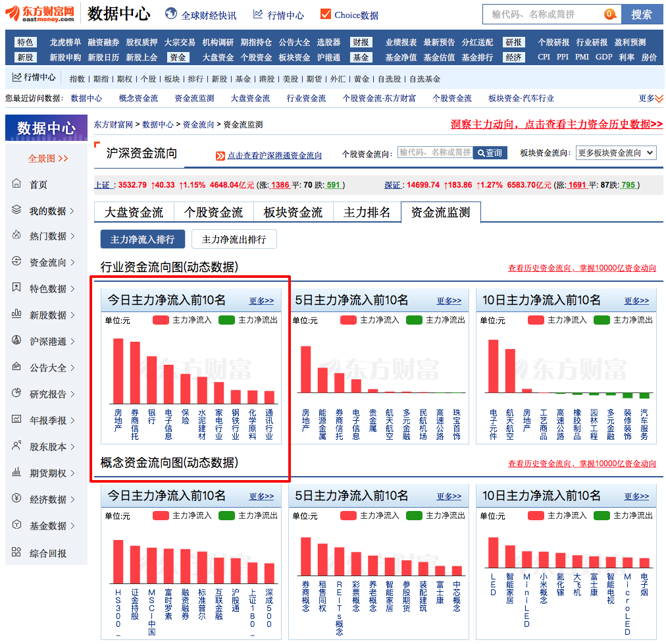The width and height of the screenshot is (666, 644).
Task: Click 更多>> in 今日主力净流入 industry panel
Action: (x=261, y=301)
